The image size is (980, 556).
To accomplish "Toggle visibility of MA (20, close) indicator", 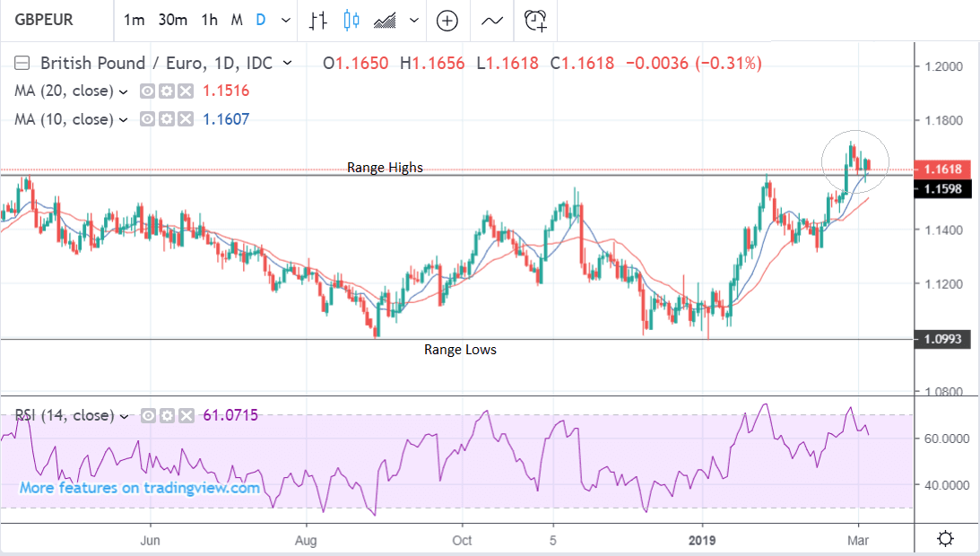I will 149,91.
